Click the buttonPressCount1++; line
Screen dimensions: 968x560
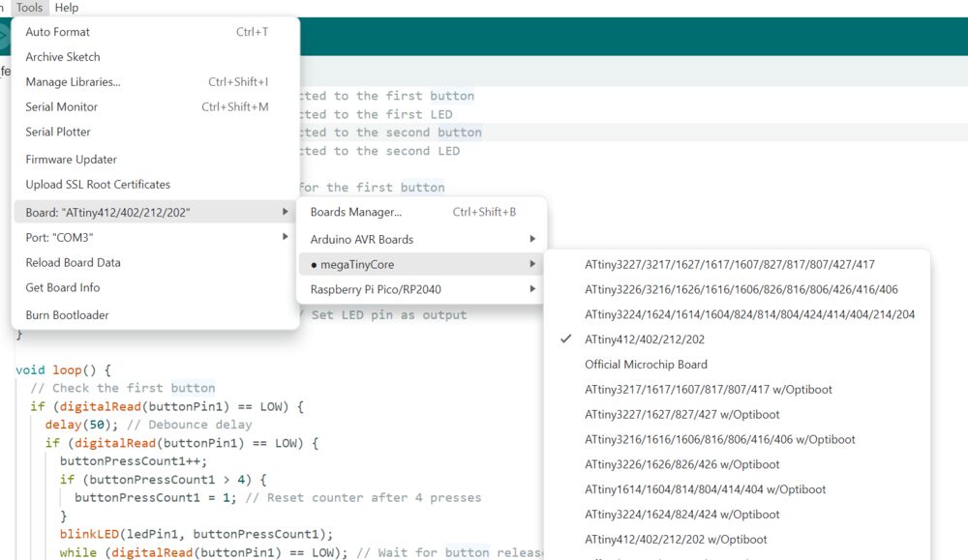(x=134, y=461)
